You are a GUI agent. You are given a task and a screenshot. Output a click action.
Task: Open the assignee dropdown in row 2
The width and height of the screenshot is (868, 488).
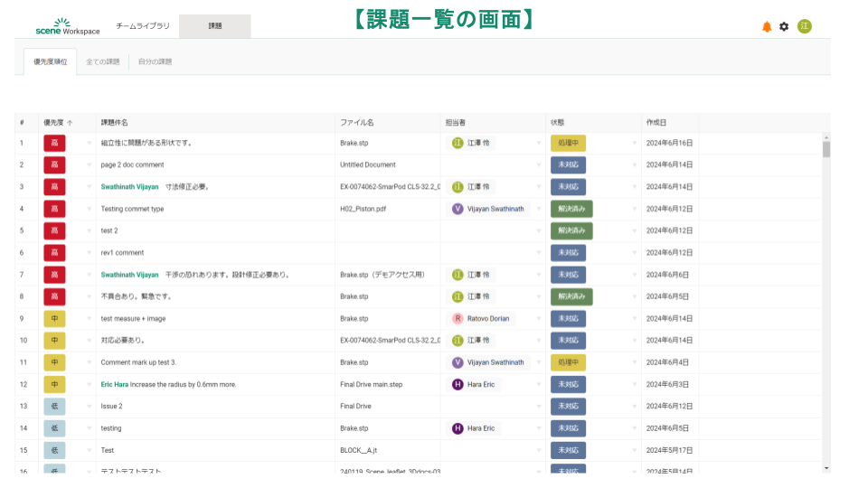point(539,165)
